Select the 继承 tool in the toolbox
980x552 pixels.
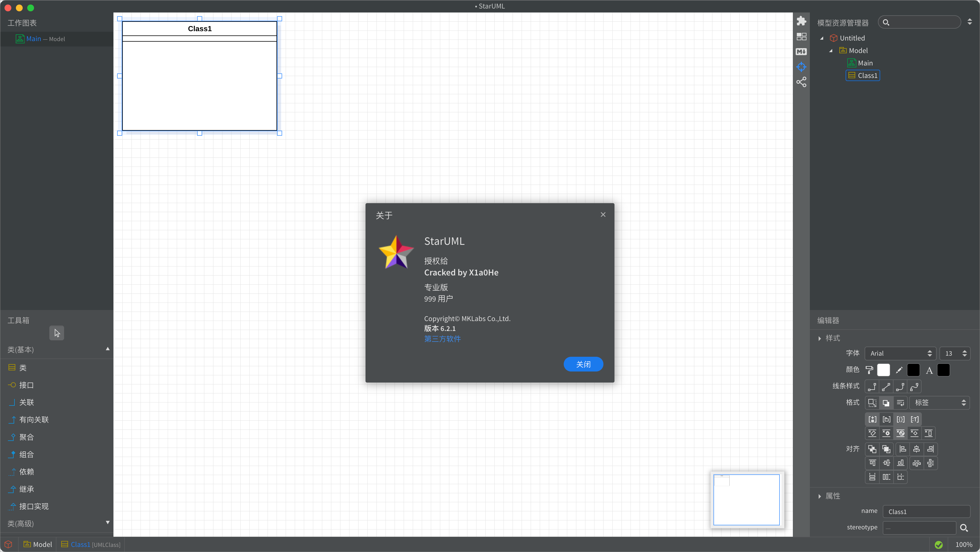point(27,489)
